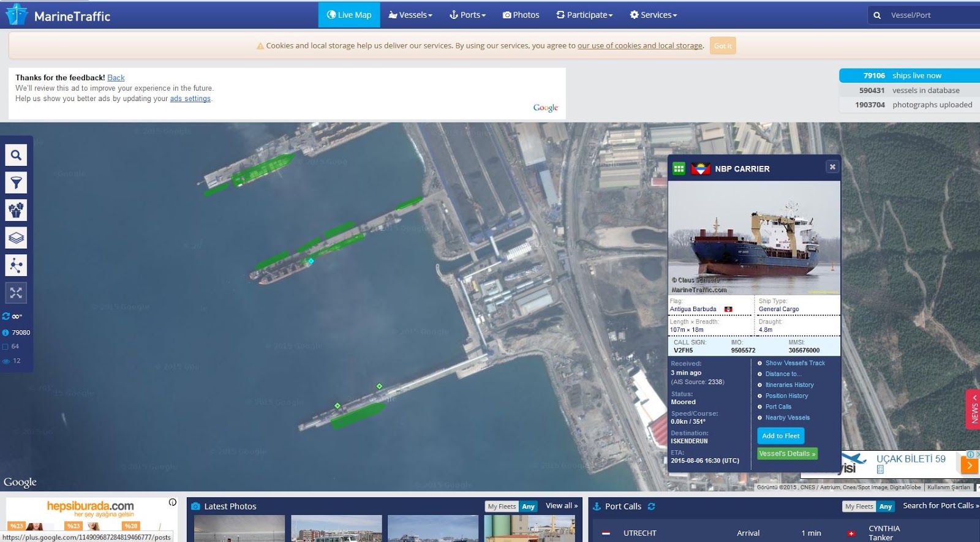980x542 pixels.
Task: Click the Swiss flag next to CYNTHIA
Action: (x=851, y=533)
